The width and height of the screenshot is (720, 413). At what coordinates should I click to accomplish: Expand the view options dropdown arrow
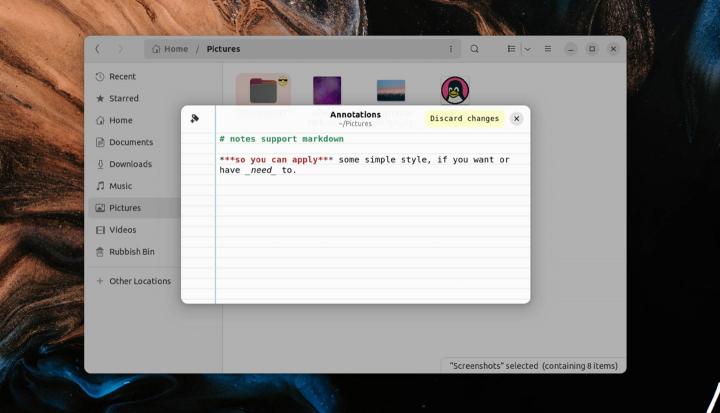pos(527,49)
